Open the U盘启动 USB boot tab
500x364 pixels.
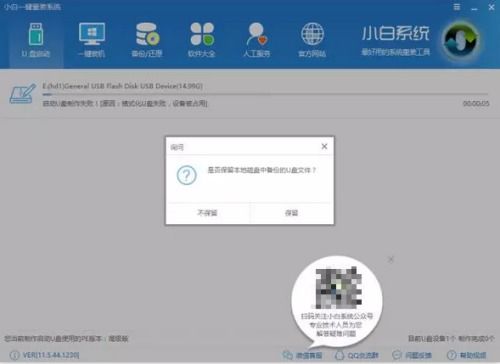tap(36, 40)
